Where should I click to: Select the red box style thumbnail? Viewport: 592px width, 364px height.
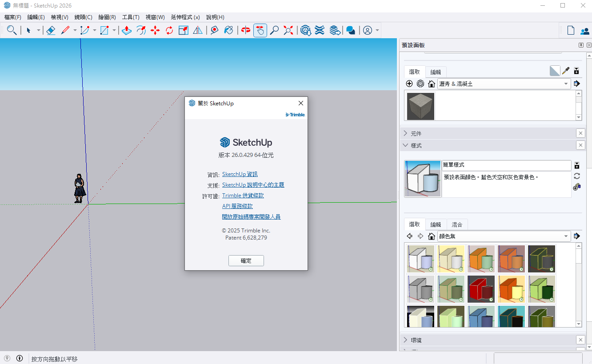[x=481, y=289]
